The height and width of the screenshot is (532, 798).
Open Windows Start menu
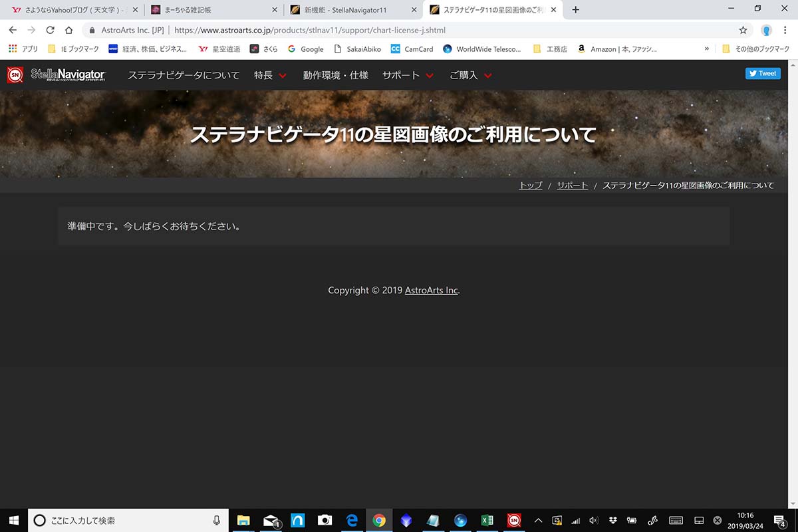tap(13, 520)
